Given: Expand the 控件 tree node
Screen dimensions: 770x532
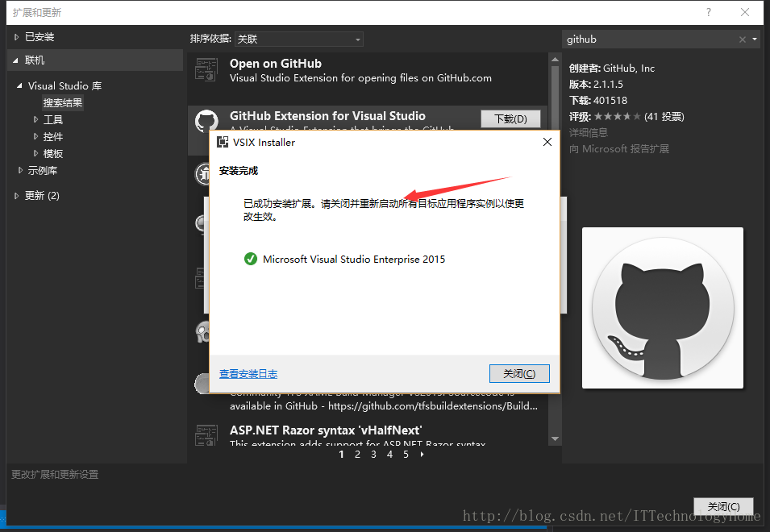Looking at the screenshot, I should (x=35, y=136).
